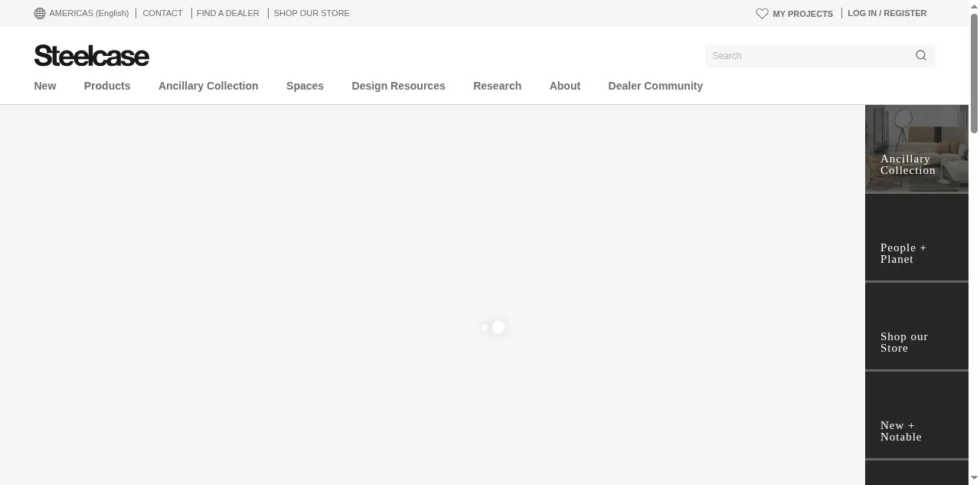This screenshot has width=980, height=485.
Task: Open the Dealer Community menu
Action: tap(655, 86)
